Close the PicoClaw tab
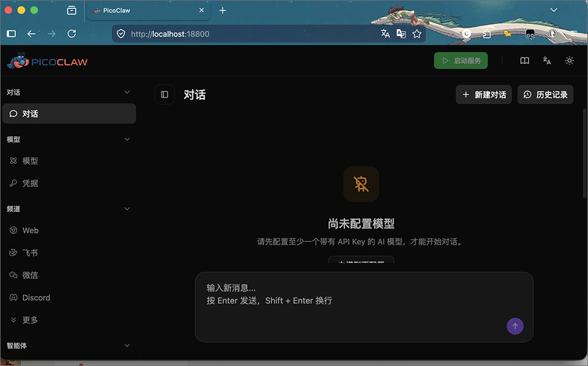 click(201, 10)
